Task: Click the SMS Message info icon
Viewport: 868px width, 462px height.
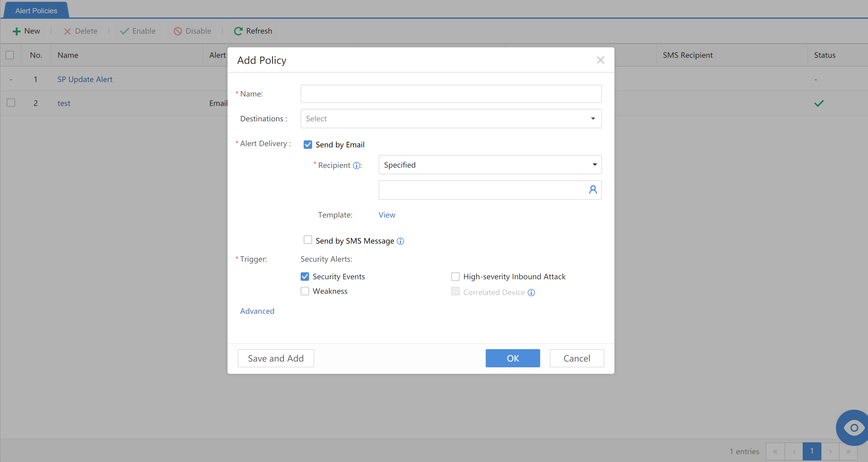Action: tap(400, 241)
